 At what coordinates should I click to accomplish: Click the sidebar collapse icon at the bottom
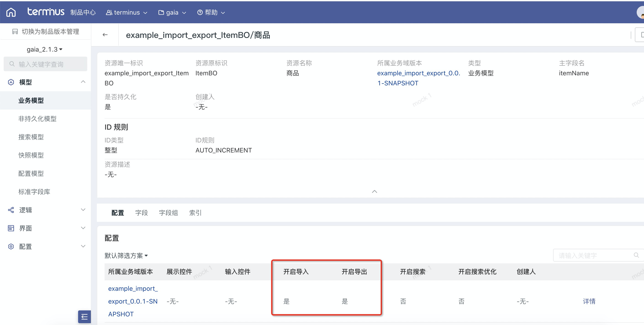(x=84, y=317)
